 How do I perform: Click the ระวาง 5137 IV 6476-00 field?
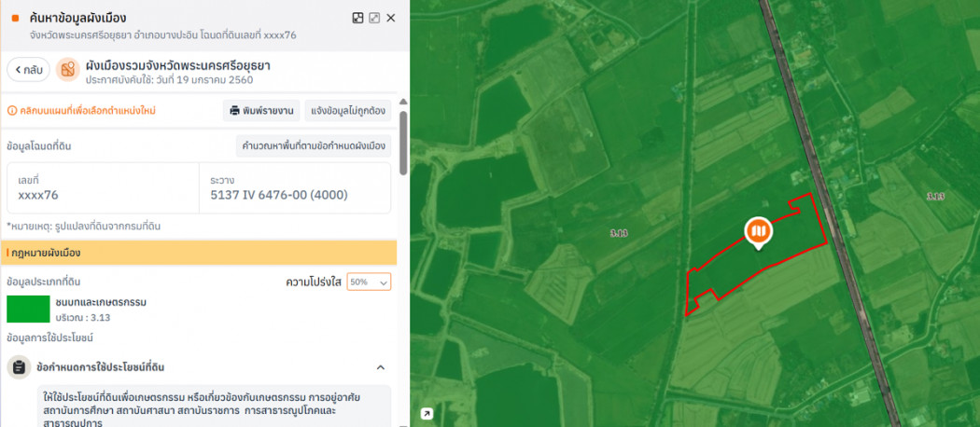point(295,187)
